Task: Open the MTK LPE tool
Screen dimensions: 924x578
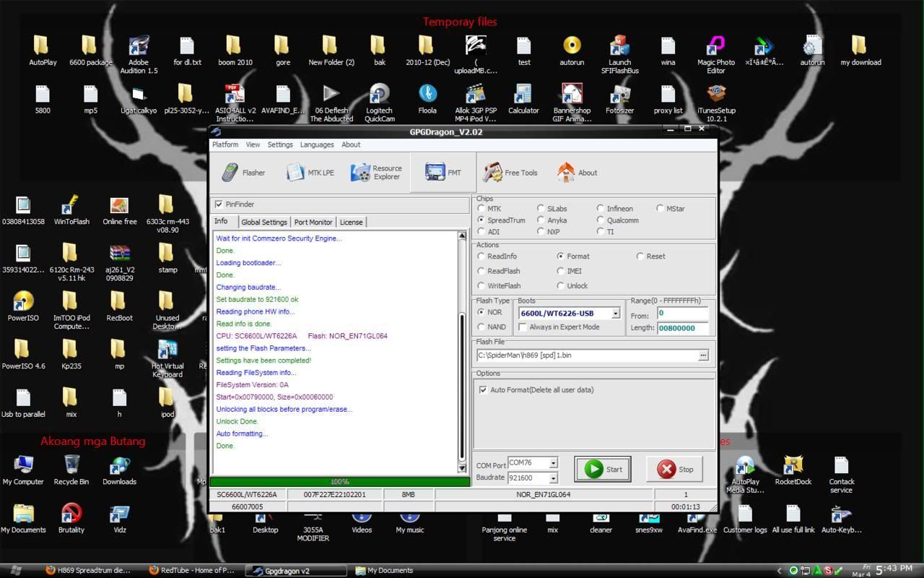Action: point(310,173)
